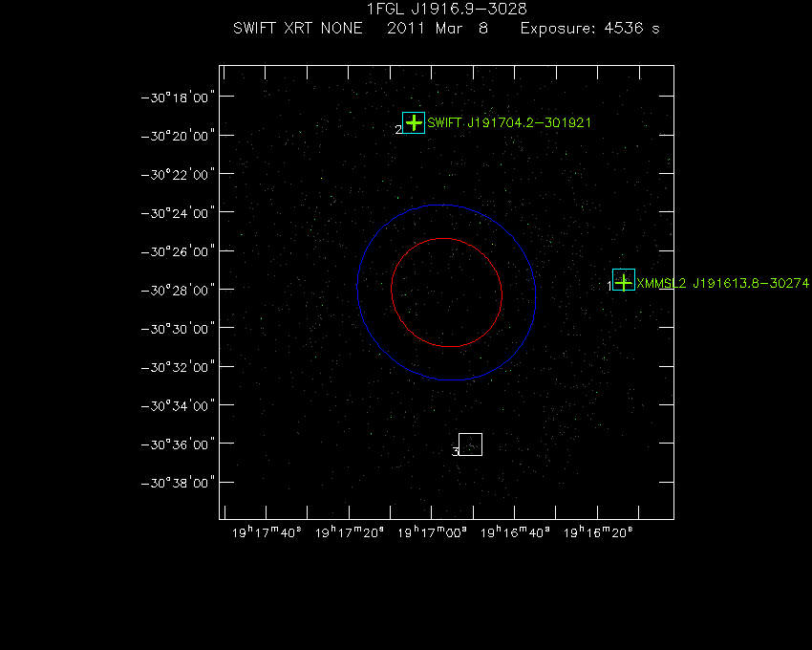This screenshot has height=650, width=812.
Task: Select the white box marking source 3
Action: point(470,444)
